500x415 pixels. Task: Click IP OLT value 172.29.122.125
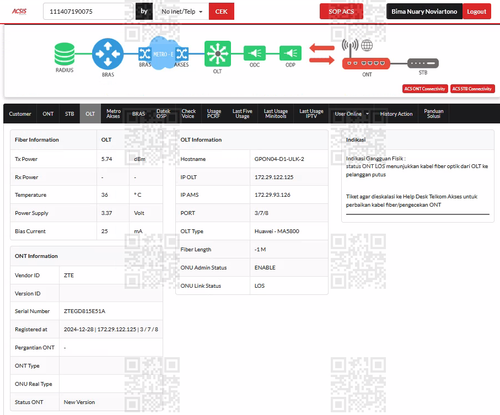tap(274, 177)
